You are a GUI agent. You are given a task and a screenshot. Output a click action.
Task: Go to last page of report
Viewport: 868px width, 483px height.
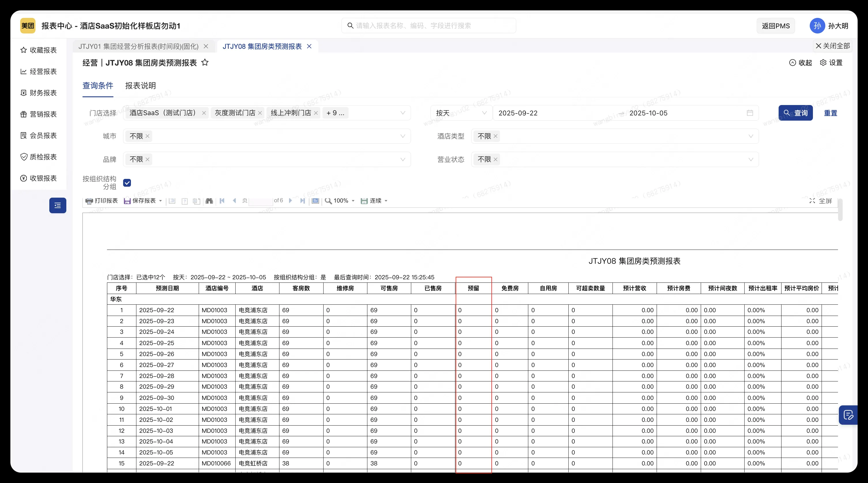(302, 201)
